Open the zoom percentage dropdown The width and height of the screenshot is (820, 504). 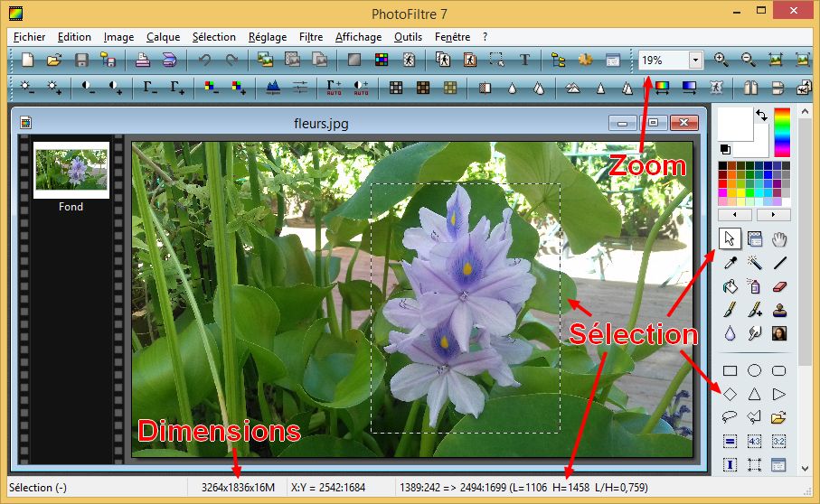click(694, 60)
